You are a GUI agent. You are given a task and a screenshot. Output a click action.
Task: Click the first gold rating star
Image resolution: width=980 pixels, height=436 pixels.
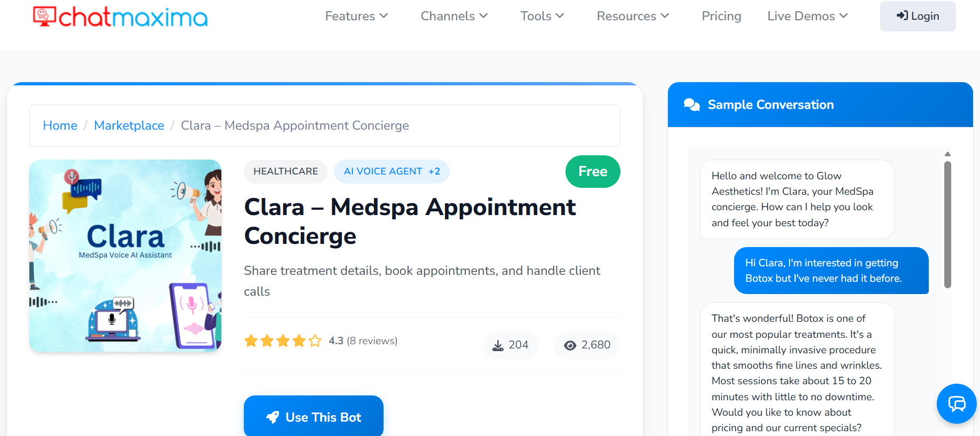pyautogui.click(x=251, y=340)
